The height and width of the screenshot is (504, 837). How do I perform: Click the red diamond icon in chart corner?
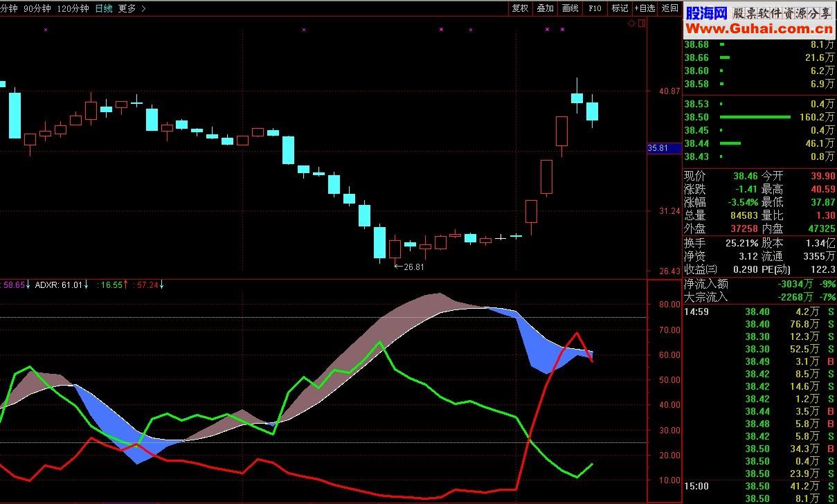point(631,24)
